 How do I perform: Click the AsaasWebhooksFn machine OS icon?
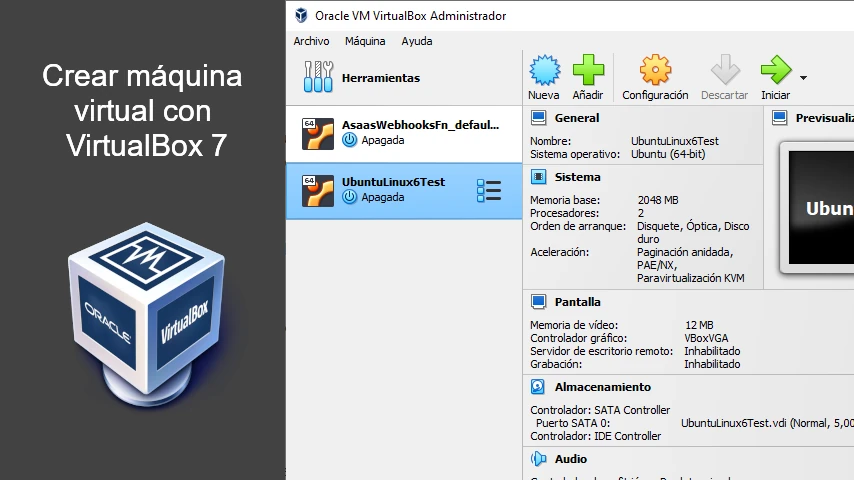point(318,133)
